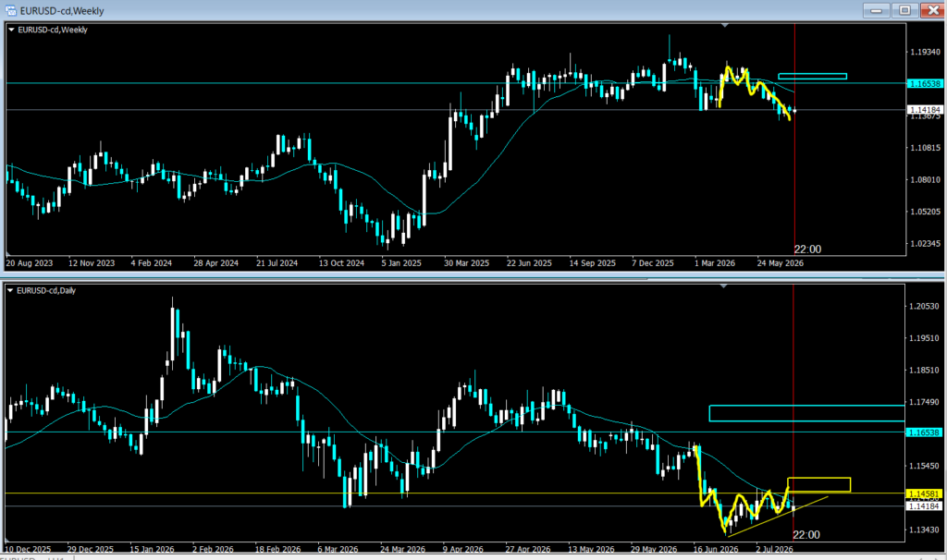Viewport: 947px width, 560px height.
Task: Select the yellow rising trend line on the daily chart
Action: (778, 517)
